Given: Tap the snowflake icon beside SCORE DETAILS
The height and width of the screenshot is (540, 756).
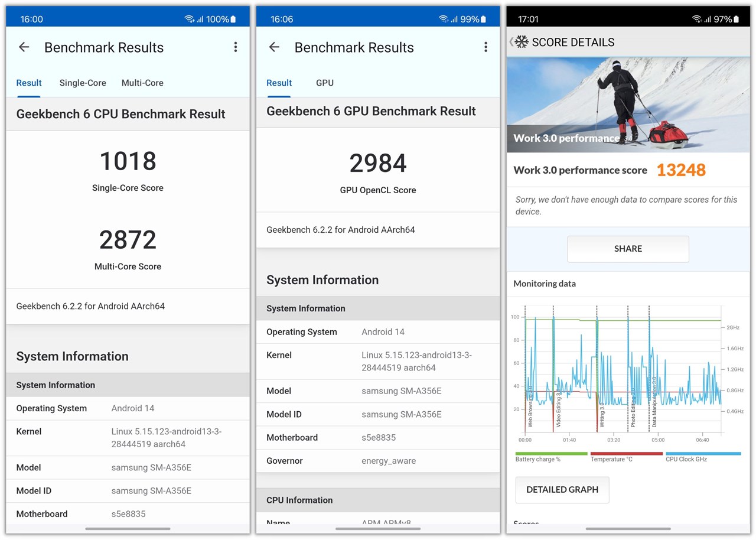Looking at the screenshot, I should click(521, 42).
